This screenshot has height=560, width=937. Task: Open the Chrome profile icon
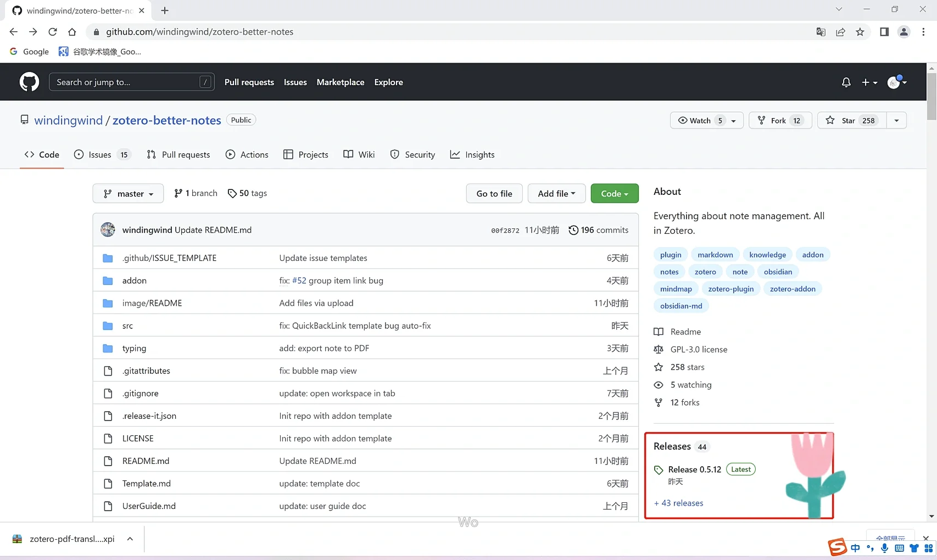click(x=903, y=32)
